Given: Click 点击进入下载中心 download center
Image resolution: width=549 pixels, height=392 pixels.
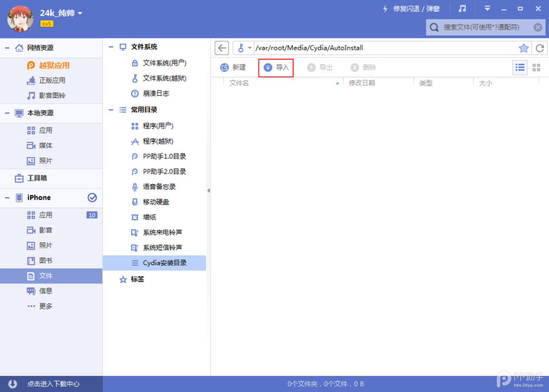Looking at the screenshot, I should coord(51,384).
